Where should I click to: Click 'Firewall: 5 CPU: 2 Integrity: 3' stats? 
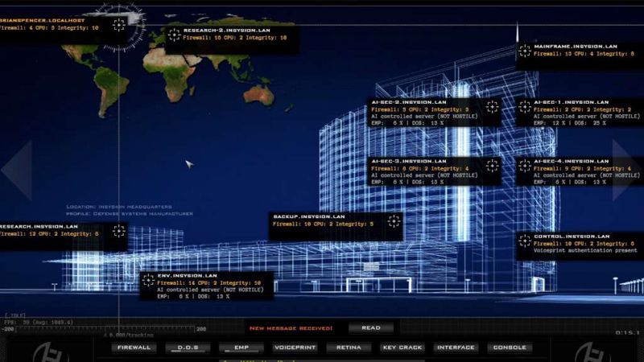click(x=419, y=109)
